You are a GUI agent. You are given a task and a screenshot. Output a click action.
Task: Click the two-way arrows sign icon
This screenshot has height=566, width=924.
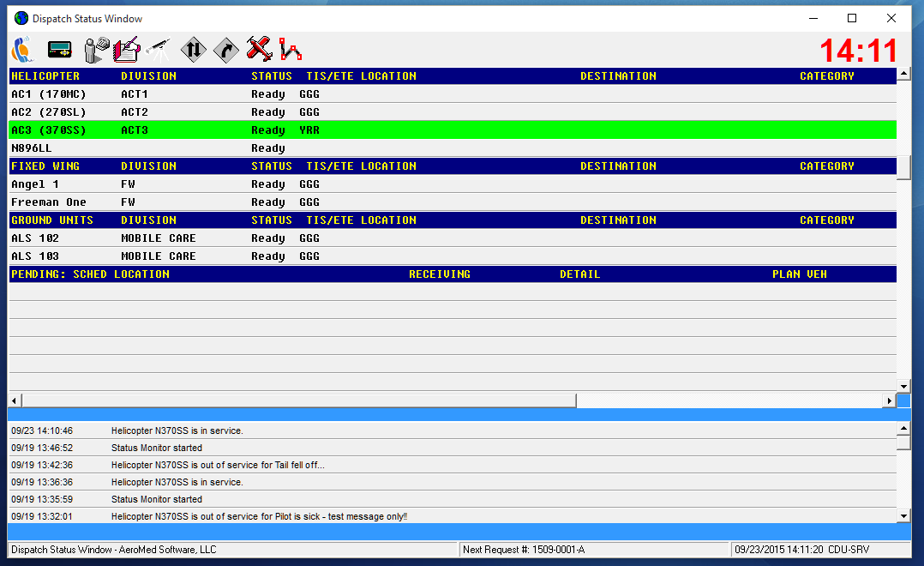tap(194, 50)
